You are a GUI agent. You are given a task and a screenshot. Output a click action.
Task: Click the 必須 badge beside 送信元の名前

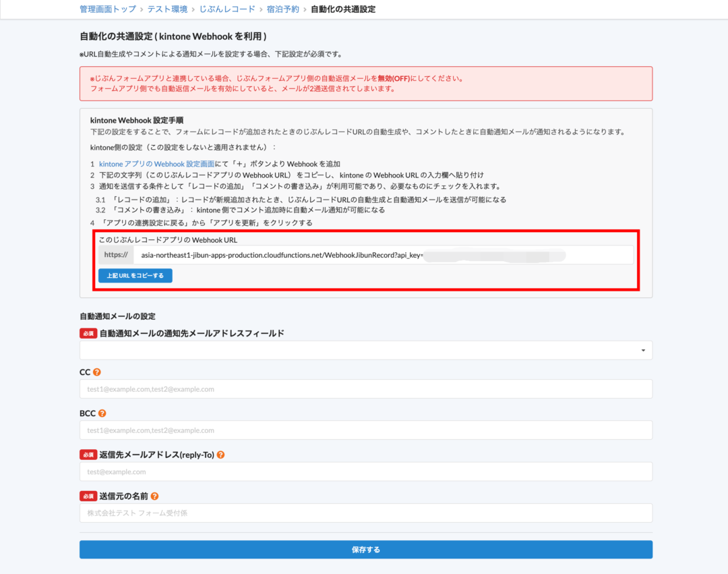click(x=88, y=495)
